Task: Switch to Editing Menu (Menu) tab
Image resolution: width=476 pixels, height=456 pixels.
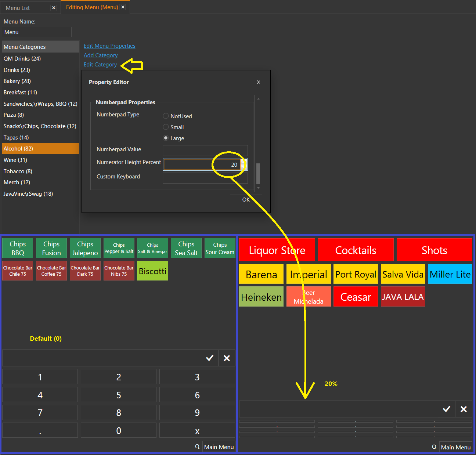Action: click(x=92, y=7)
